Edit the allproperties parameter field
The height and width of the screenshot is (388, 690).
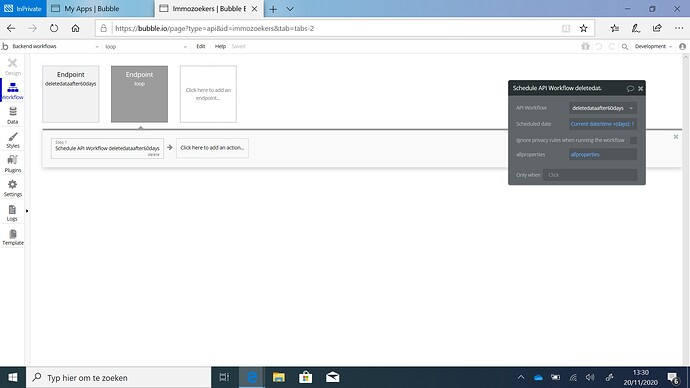click(x=602, y=154)
